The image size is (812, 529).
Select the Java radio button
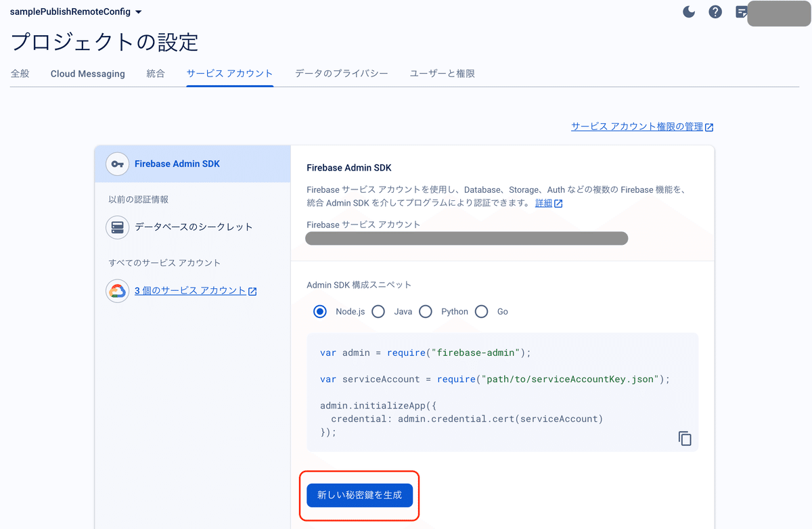(x=378, y=311)
